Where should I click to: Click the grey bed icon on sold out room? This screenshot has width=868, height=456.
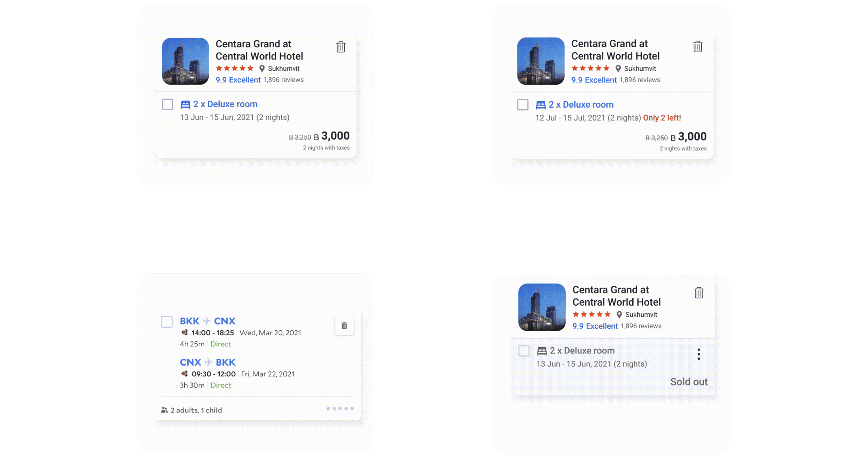(x=542, y=351)
